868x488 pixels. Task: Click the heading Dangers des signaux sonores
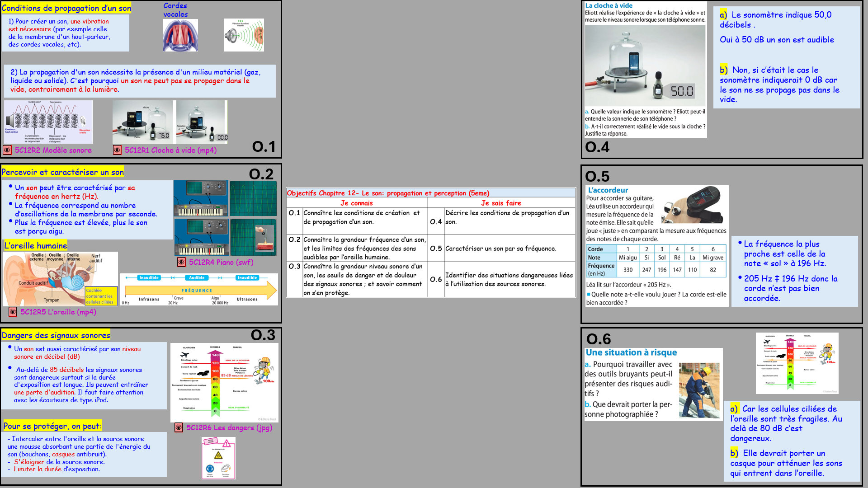tap(56, 335)
